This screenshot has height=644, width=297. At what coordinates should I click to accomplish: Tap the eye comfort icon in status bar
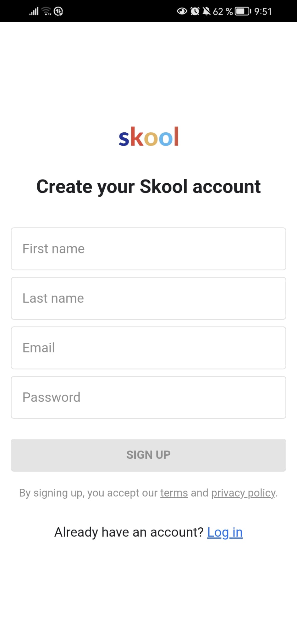point(182,12)
